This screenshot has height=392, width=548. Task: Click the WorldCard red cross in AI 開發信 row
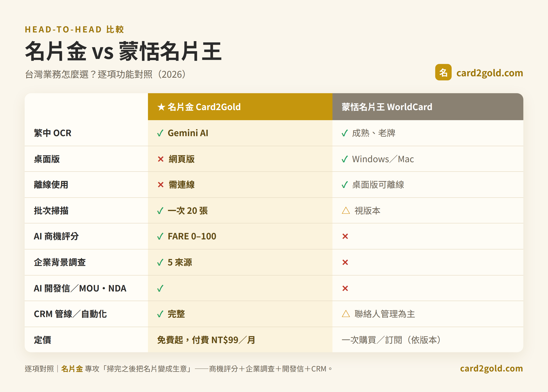click(x=345, y=288)
